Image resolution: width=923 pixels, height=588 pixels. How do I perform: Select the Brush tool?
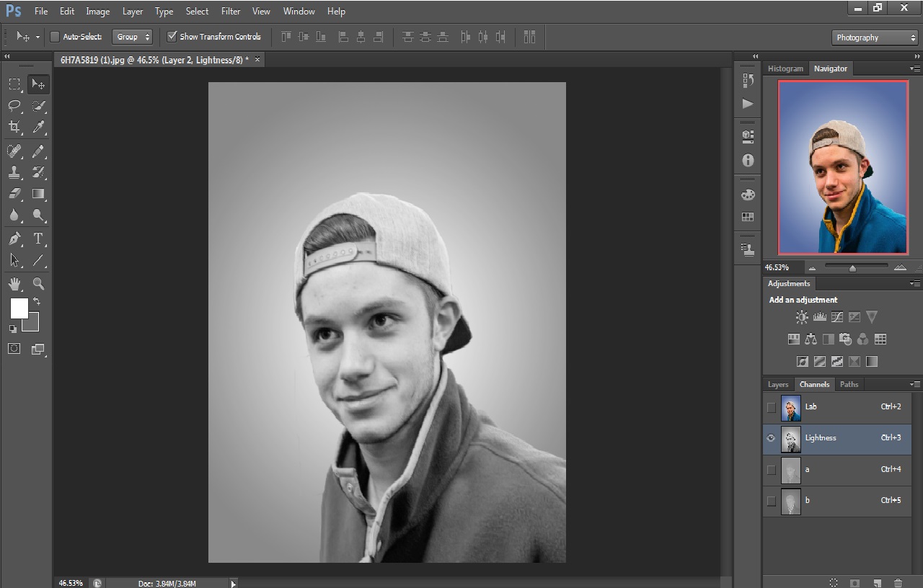click(x=39, y=151)
